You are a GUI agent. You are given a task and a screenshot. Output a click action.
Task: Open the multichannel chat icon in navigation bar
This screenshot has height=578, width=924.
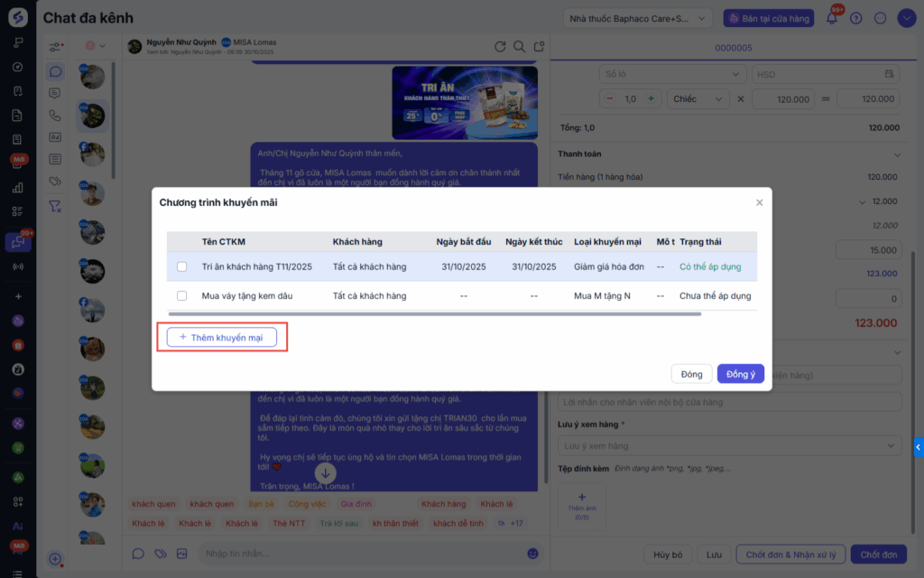tap(18, 242)
